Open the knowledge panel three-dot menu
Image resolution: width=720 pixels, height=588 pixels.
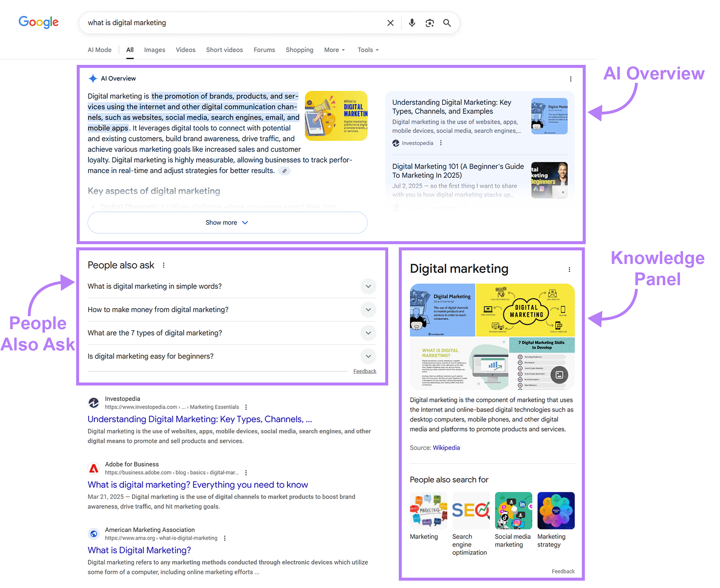pyautogui.click(x=569, y=269)
